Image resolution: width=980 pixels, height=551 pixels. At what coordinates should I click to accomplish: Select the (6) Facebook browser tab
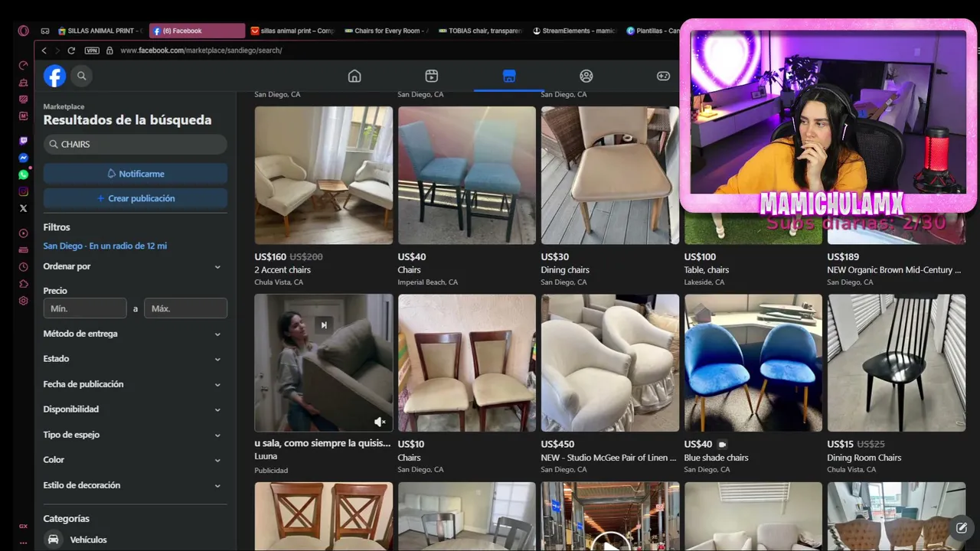click(197, 31)
